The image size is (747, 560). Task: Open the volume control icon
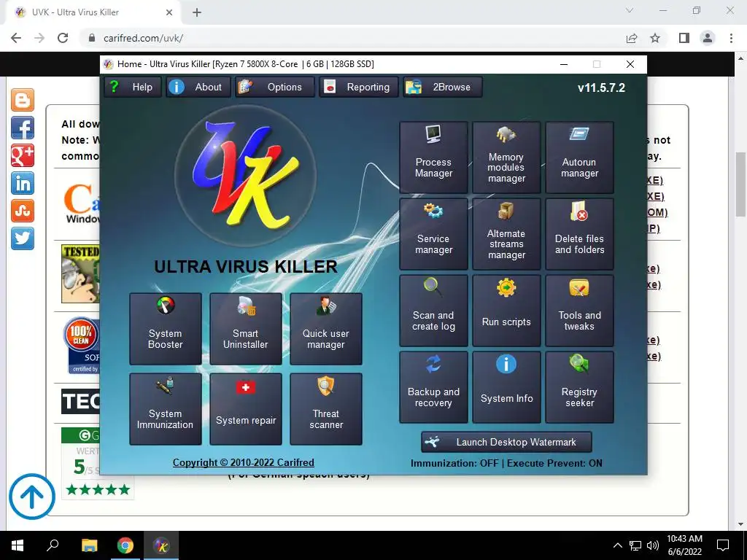click(653, 545)
